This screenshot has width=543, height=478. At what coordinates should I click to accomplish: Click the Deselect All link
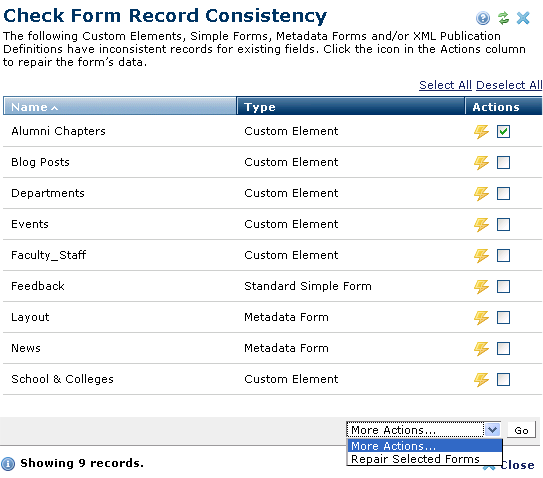click(x=509, y=85)
